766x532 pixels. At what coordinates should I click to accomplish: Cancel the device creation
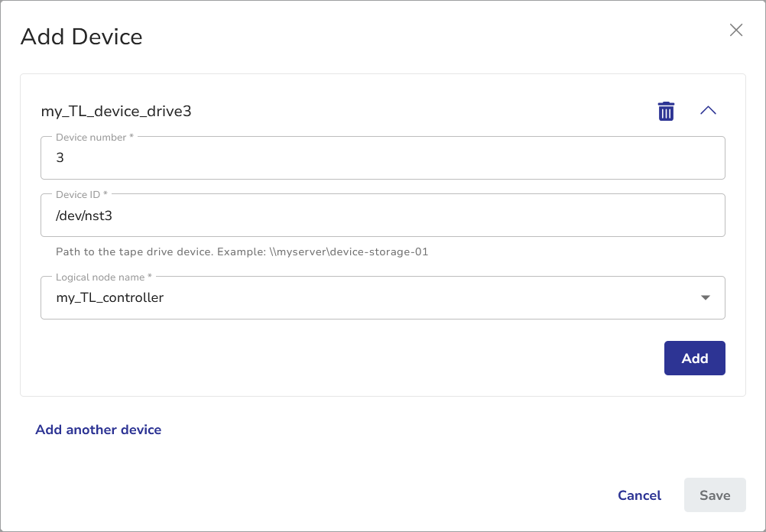point(639,495)
